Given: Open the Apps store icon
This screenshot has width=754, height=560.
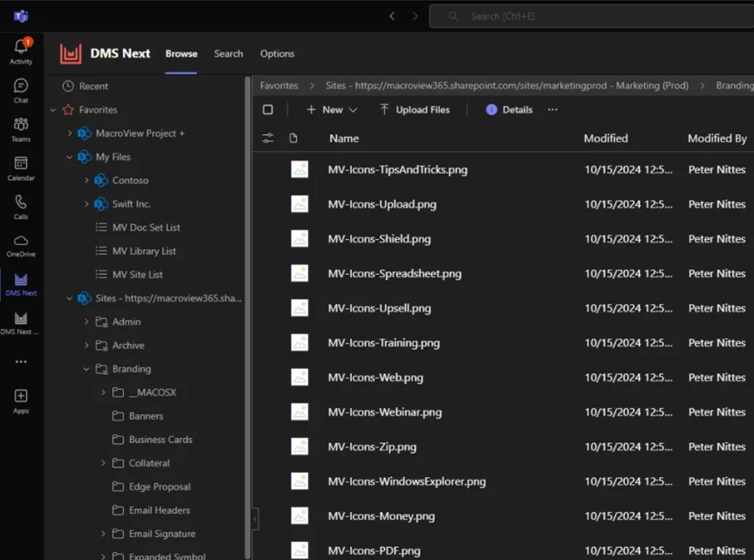Looking at the screenshot, I should (x=21, y=401).
